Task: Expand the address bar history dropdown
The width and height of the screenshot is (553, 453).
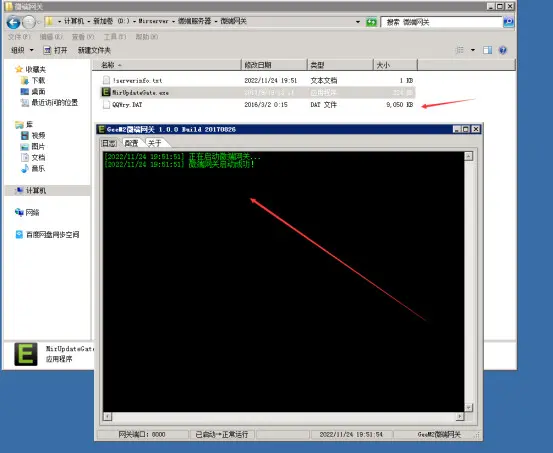Action: pos(358,22)
